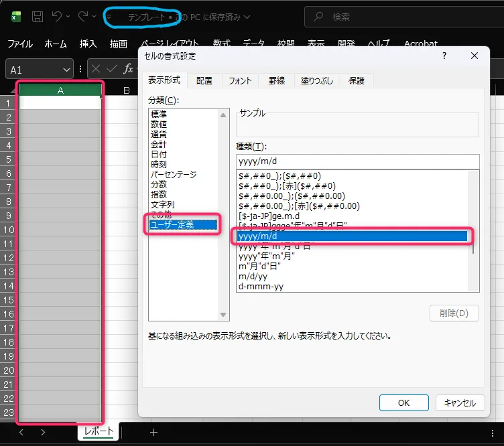The image size is (504, 446).
Task: Click the insert function fx icon
Action: click(x=129, y=69)
